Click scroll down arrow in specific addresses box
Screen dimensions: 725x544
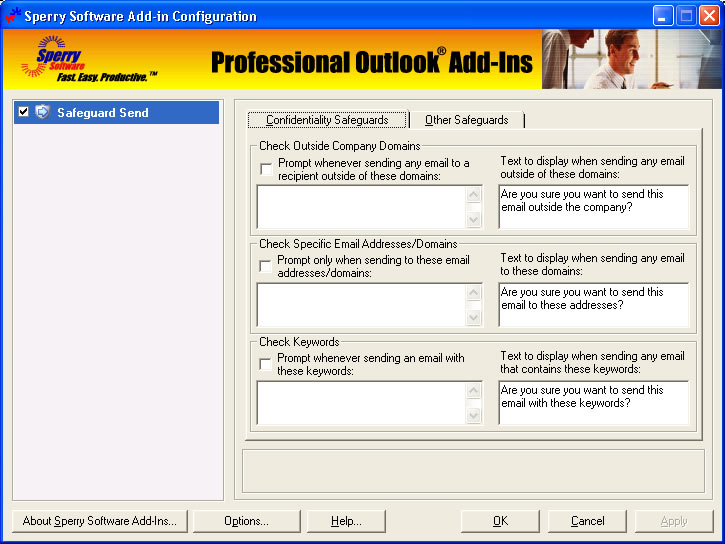coord(473,317)
